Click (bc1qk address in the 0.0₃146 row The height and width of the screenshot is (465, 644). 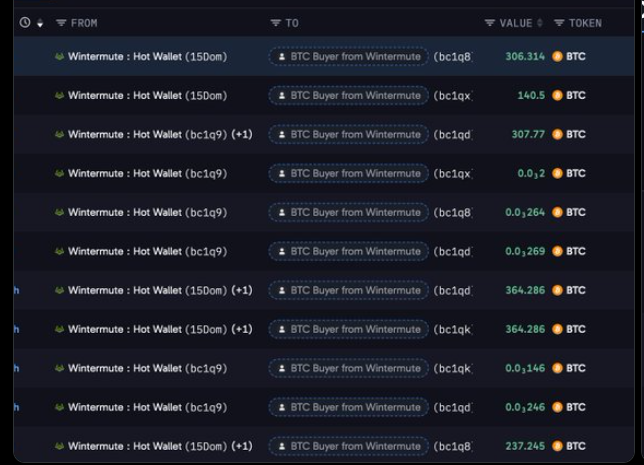click(453, 368)
